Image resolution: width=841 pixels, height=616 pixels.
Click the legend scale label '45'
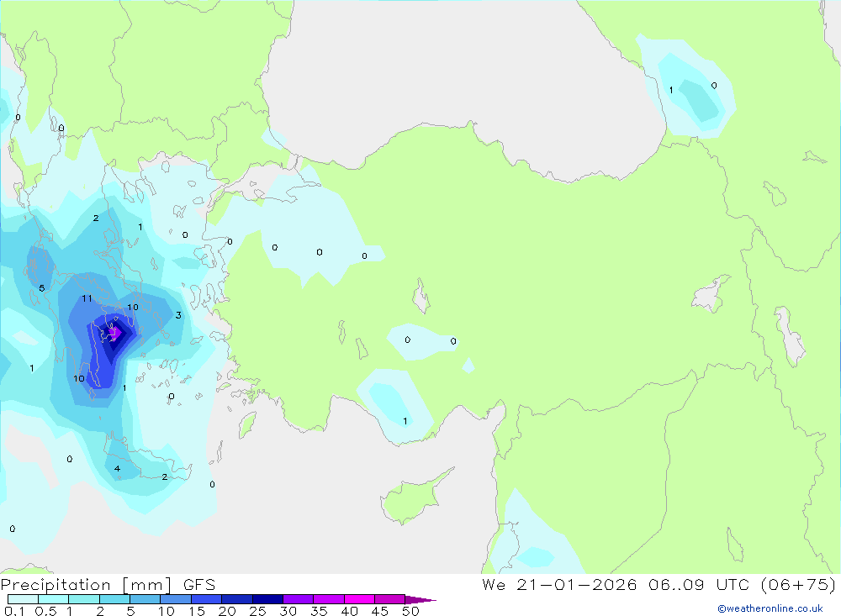point(380,611)
